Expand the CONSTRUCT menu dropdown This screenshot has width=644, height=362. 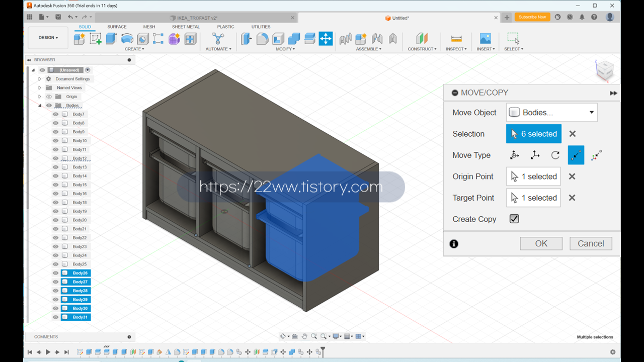click(x=422, y=49)
